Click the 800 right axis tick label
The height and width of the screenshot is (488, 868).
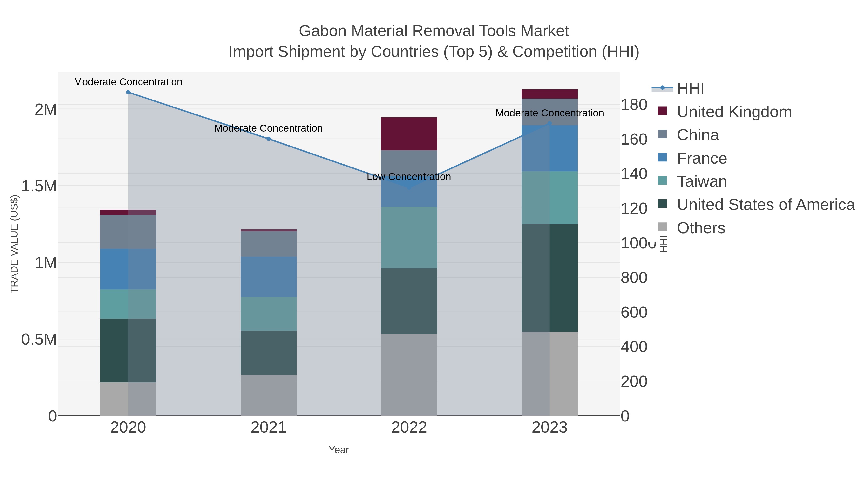pos(634,278)
